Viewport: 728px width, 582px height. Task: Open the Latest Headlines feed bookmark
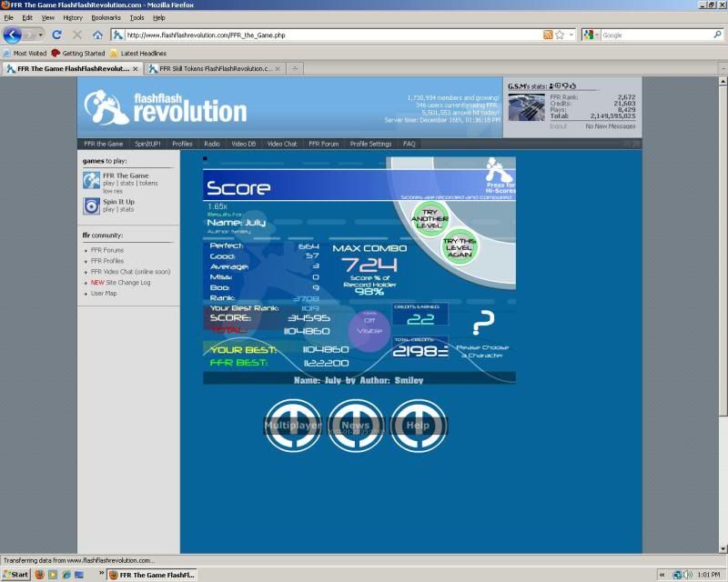pyautogui.click(x=138, y=54)
